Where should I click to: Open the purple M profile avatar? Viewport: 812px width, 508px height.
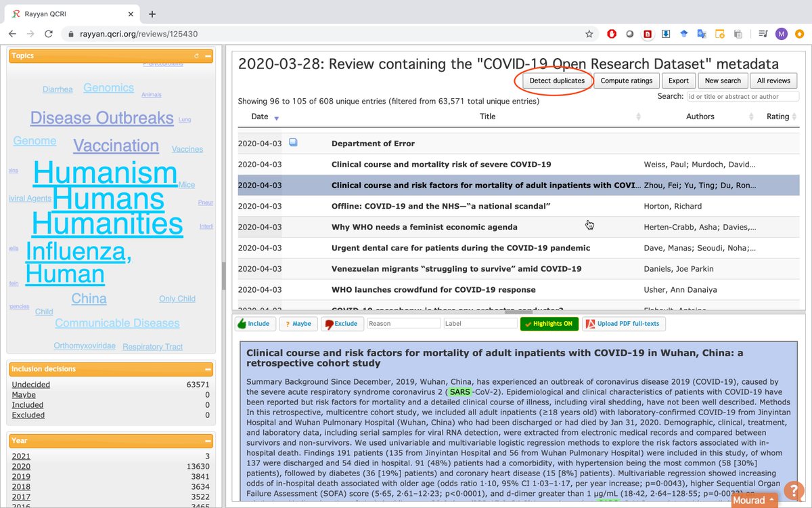click(x=782, y=33)
